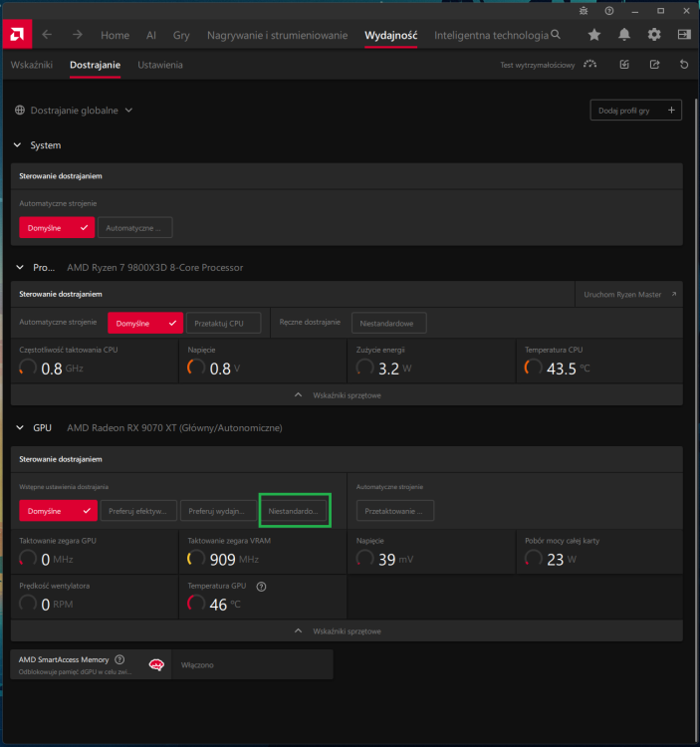Reset tuning with the undo icon
The image size is (700, 747).
pyautogui.click(x=684, y=65)
